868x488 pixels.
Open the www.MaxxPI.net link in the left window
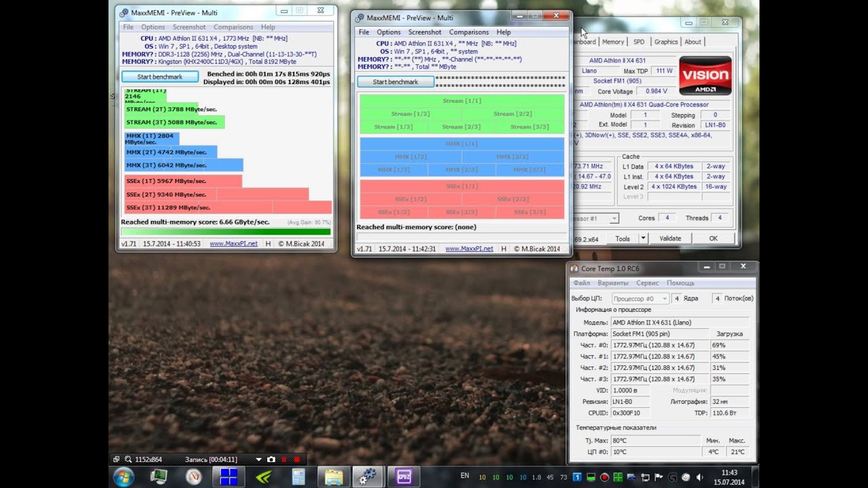pyautogui.click(x=234, y=243)
